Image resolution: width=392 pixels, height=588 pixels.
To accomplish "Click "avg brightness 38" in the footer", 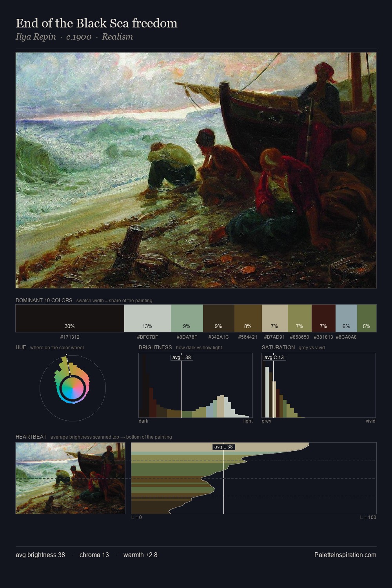I will (x=40, y=555).
